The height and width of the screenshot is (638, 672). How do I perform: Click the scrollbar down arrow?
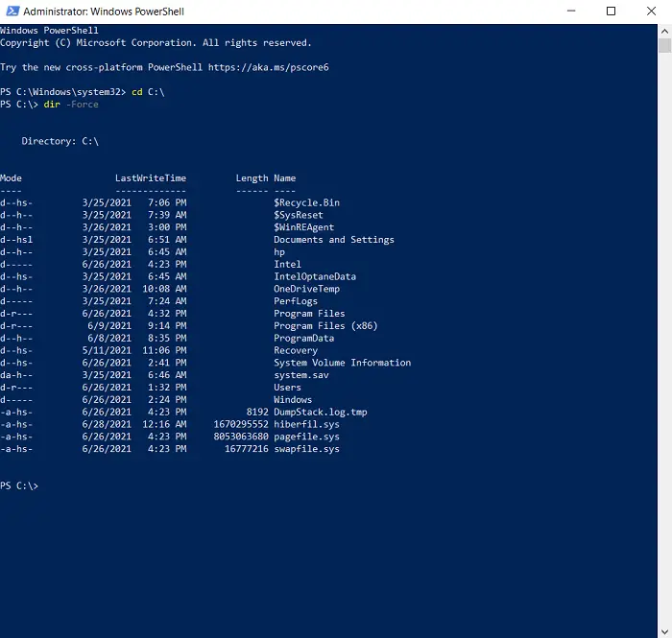tap(664, 631)
